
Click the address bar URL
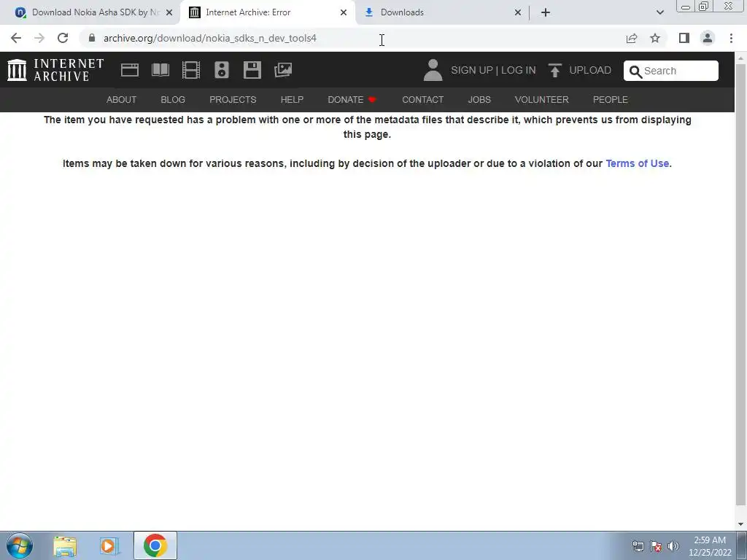[209, 38]
